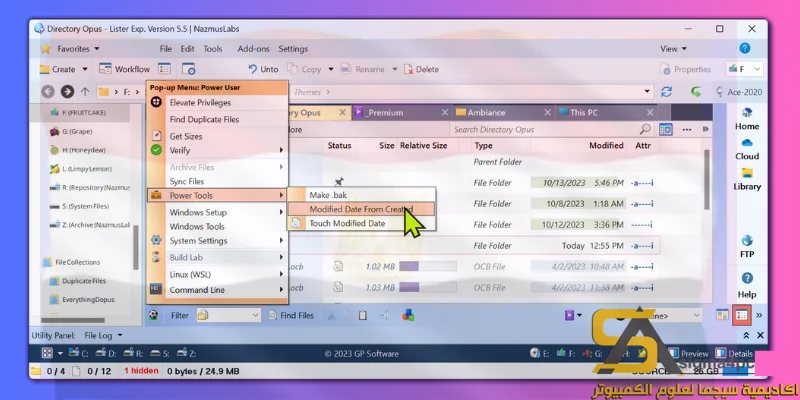The height and width of the screenshot is (400, 800).
Task: Click the Workflow button
Action: [x=125, y=69]
